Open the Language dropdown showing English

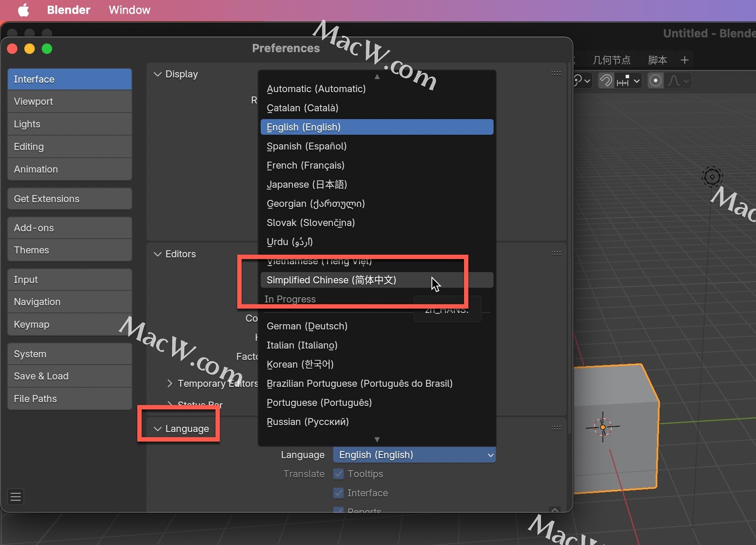(x=414, y=455)
